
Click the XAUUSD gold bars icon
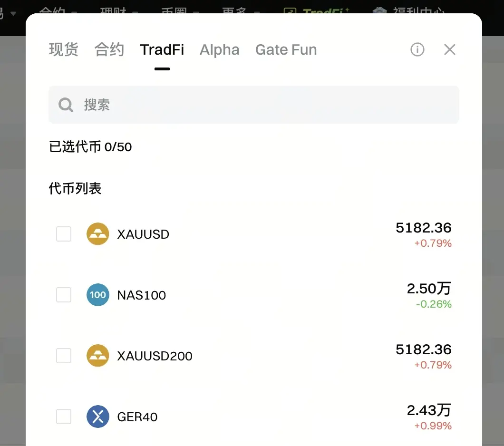[x=98, y=233]
